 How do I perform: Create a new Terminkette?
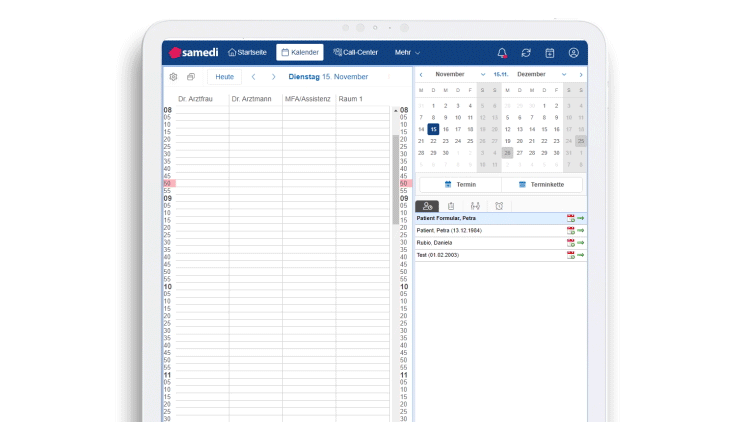[541, 184]
